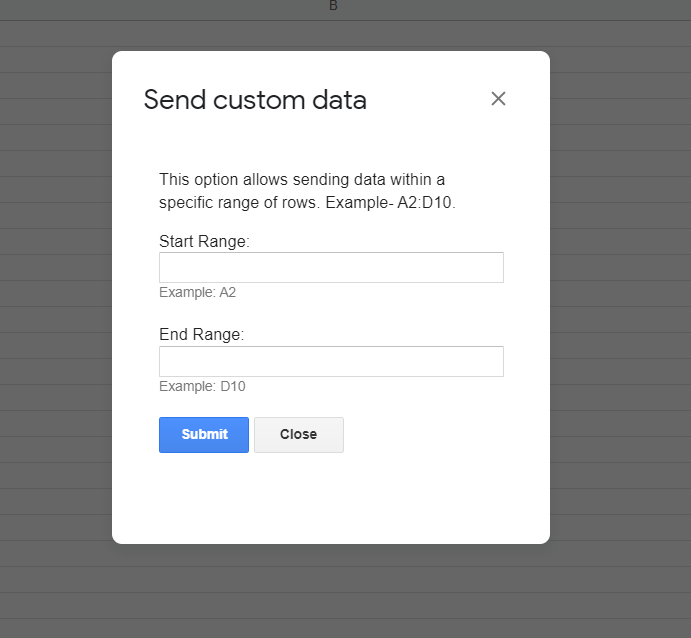
Task: Focus the End Range text box
Action: [x=331, y=361]
